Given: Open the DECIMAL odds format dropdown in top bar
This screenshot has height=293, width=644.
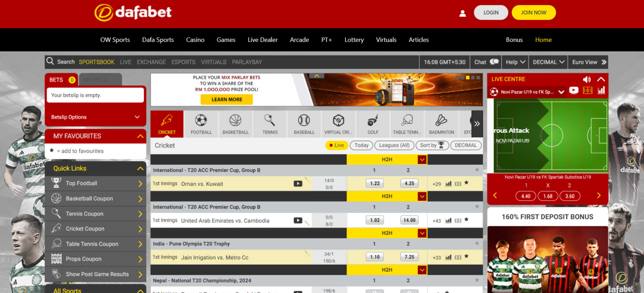Looking at the screenshot, I should pyautogui.click(x=548, y=62).
